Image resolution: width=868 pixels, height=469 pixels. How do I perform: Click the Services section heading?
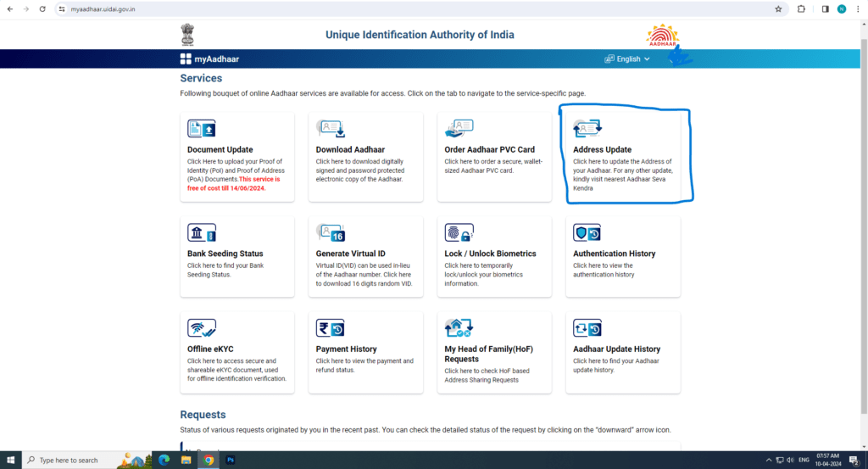(201, 78)
